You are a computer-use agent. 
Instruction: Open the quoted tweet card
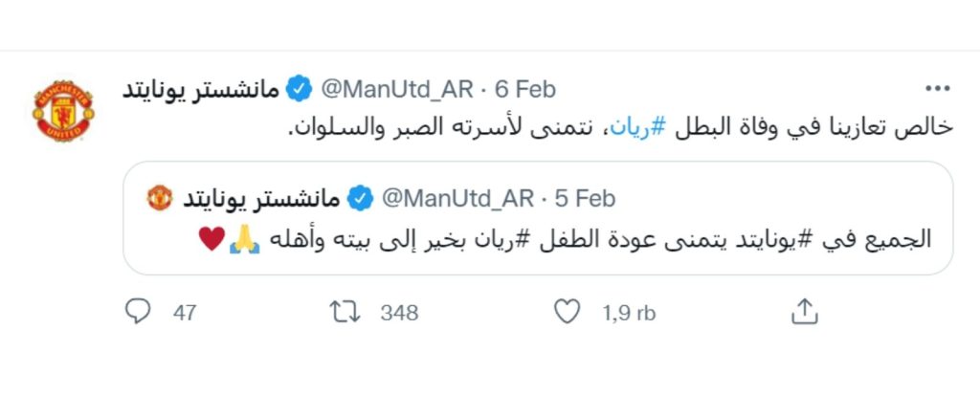(538, 218)
